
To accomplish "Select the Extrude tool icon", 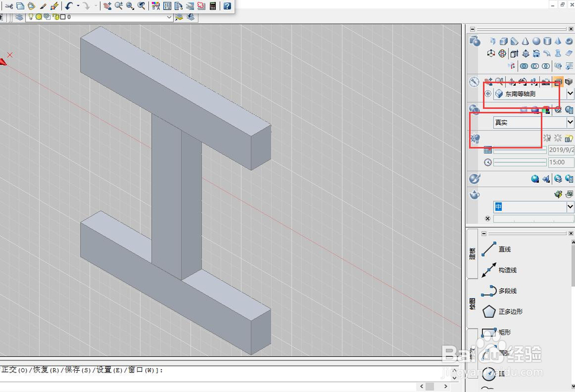I will tap(514, 54).
